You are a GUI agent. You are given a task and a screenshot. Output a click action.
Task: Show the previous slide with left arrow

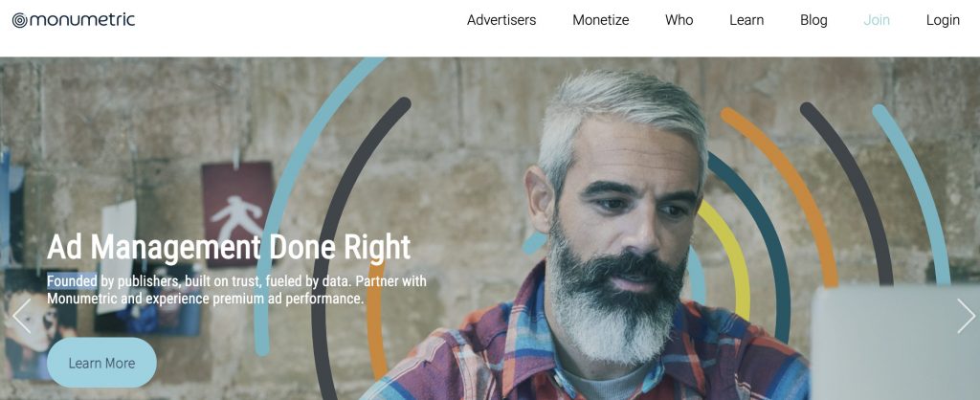(21, 316)
